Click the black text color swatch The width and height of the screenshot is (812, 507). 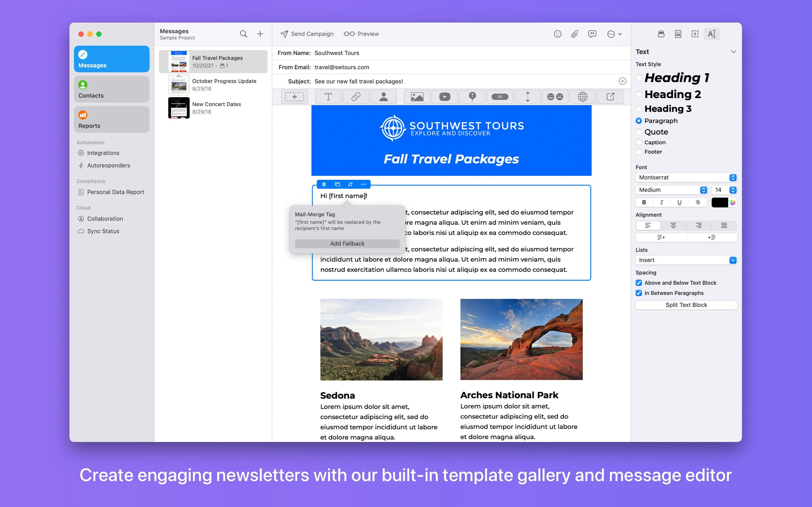coord(720,202)
